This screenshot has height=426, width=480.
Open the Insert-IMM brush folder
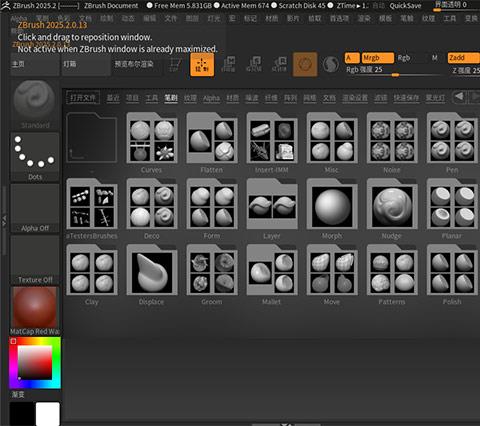pos(272,138)
